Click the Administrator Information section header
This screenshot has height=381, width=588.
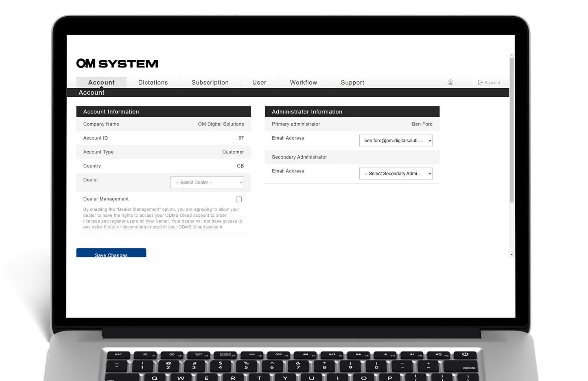(x=352, y=111)
